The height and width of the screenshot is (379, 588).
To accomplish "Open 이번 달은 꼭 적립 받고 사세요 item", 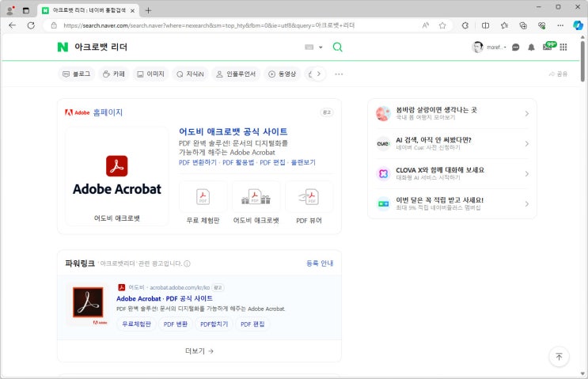I will tap(452, 203).
